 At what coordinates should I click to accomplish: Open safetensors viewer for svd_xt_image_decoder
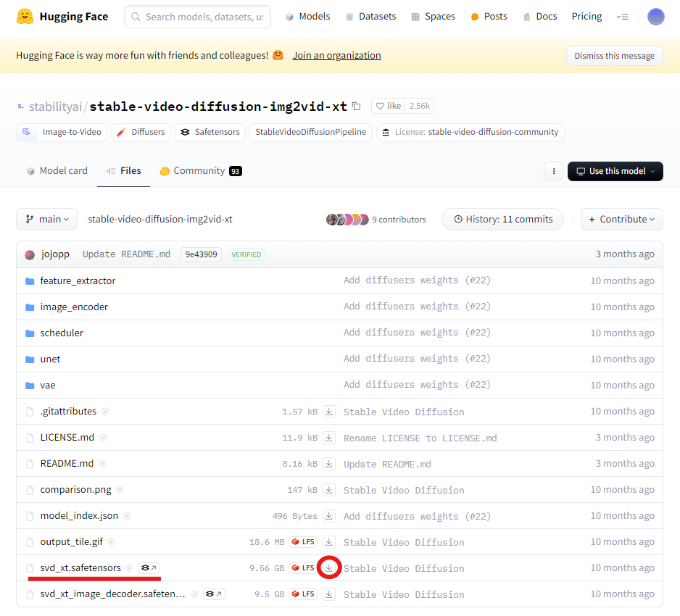coord(214,594)
